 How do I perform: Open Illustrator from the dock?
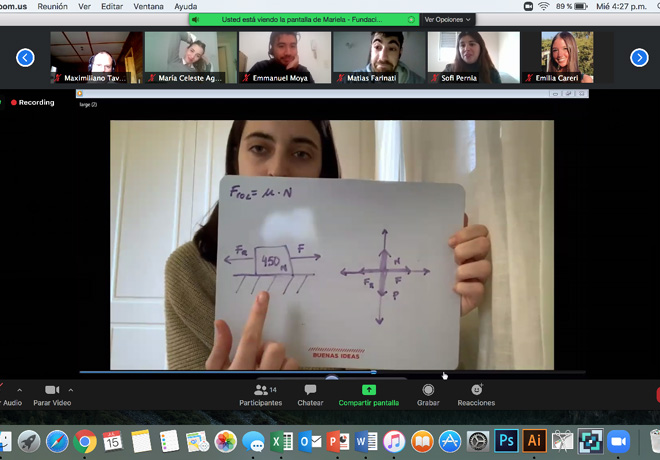click(535, 440)
